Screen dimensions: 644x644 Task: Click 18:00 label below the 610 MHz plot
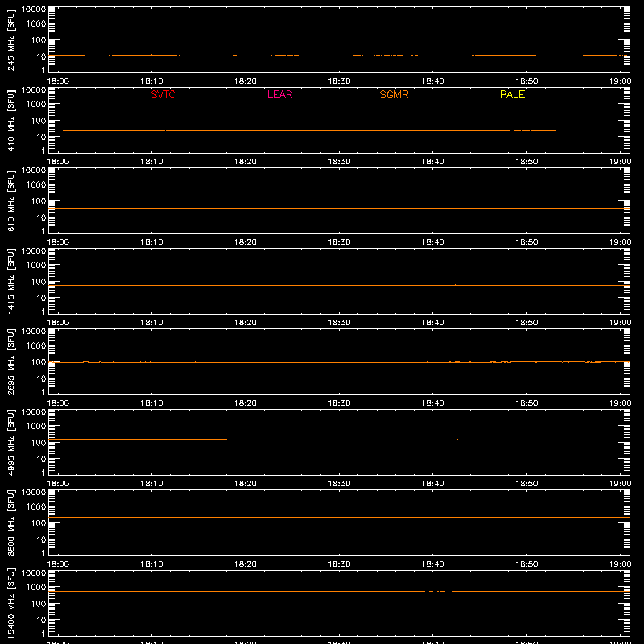coord(58,242)
